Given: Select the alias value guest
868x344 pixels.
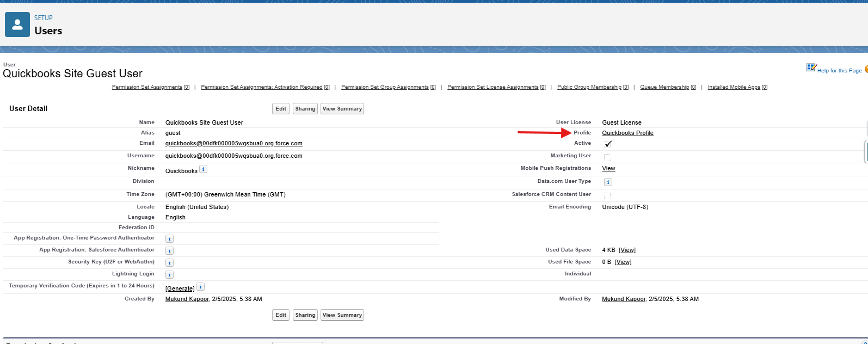Looking at the screenshot, I should [x=173, y=133].
